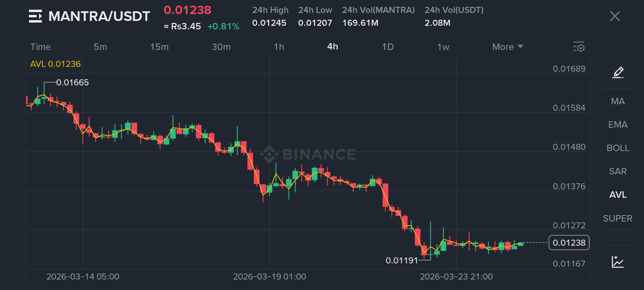Screen dimensions: 644x290
Task: Click the 24h Vol(USDT) 2.08M value
Action: tap(438, 23)
